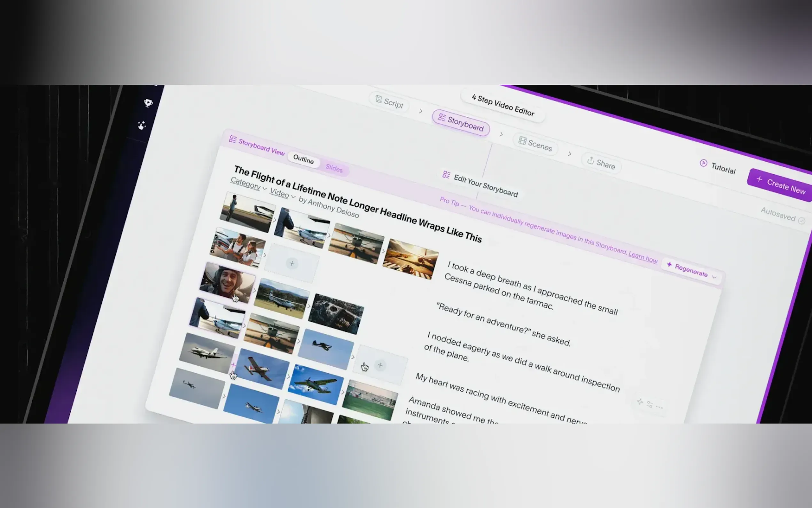Select the smiling pilot selfie thumbnail
This screenshot has width=812, height=508.
227,282
